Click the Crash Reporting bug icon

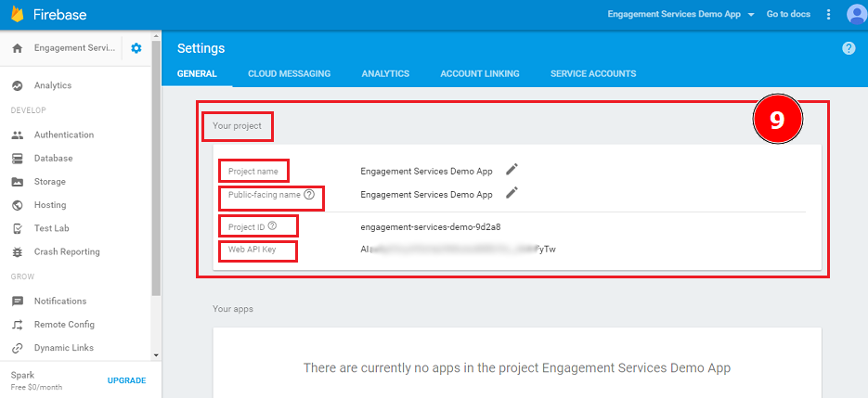tap(17, 251)
